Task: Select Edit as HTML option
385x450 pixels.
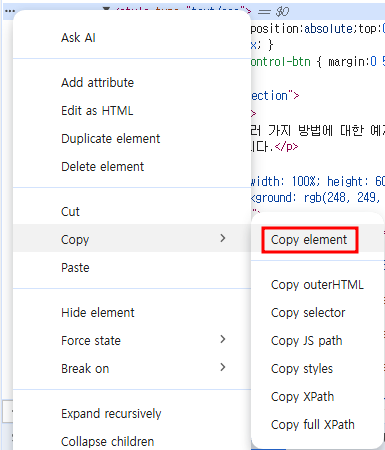Action: coord(132,111)
